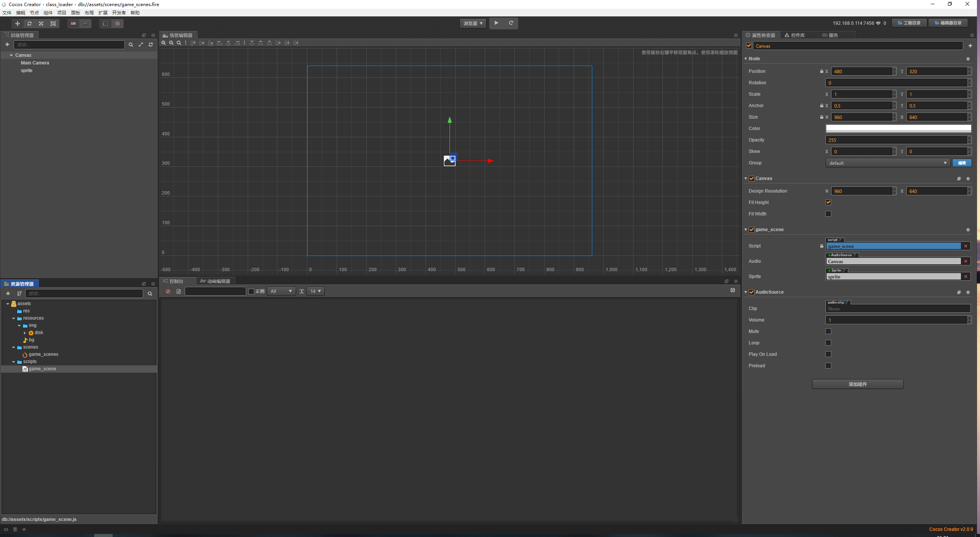Select the move transform tool
Viewport: 980px width, 537px height.
coord(17,24)
